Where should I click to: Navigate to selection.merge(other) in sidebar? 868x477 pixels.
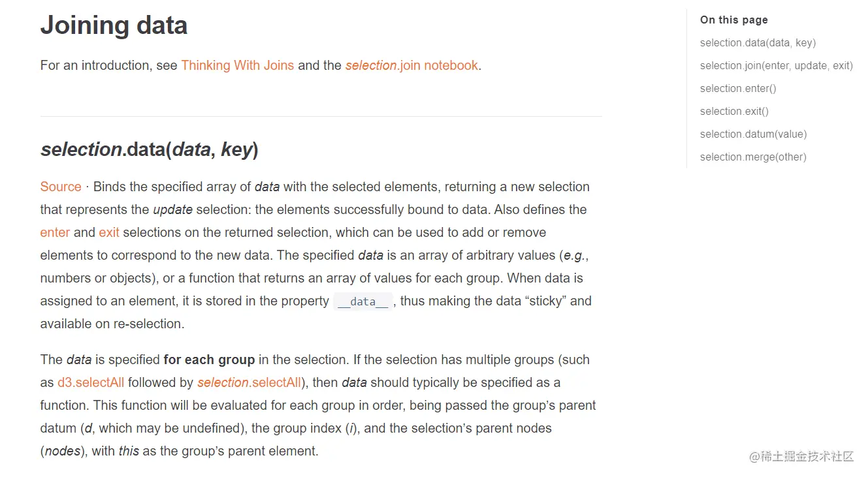click(x=753, y=157)
